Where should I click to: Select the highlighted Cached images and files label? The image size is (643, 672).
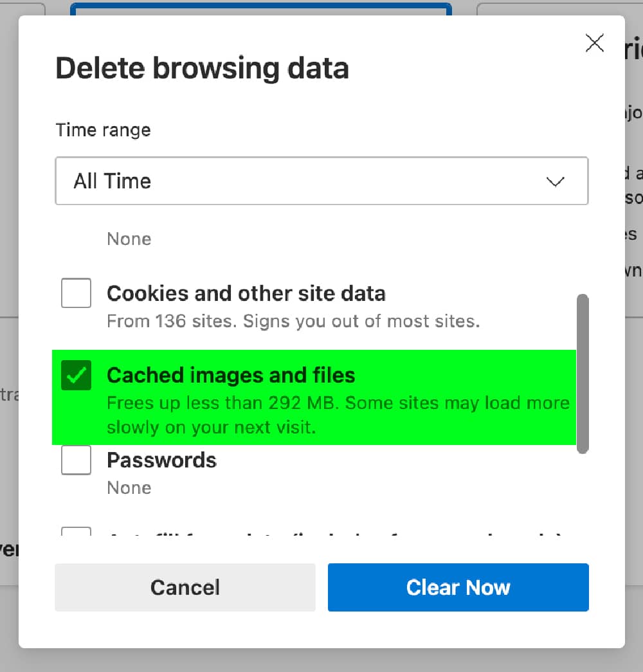(231, 375)
